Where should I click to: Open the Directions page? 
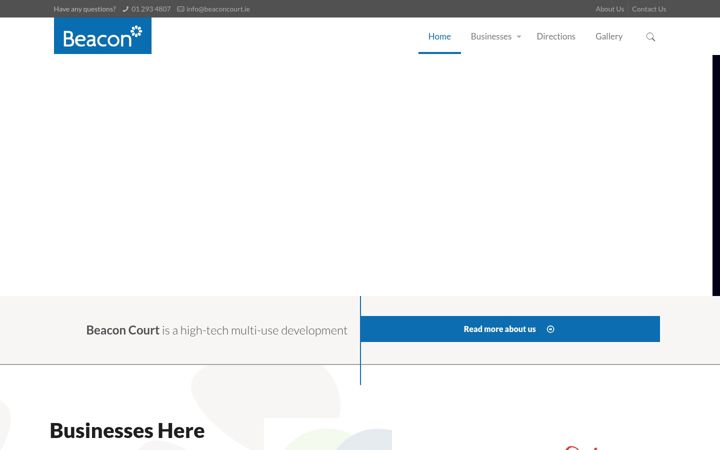(556, 36)
